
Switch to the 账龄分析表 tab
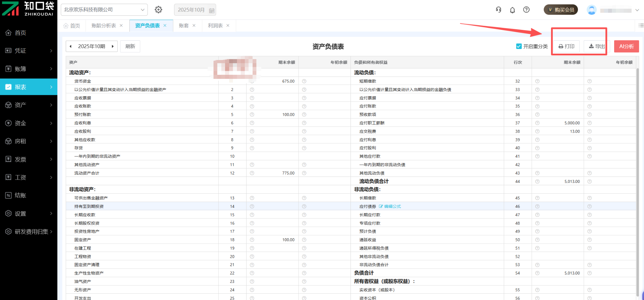click(x=104, y=26)
